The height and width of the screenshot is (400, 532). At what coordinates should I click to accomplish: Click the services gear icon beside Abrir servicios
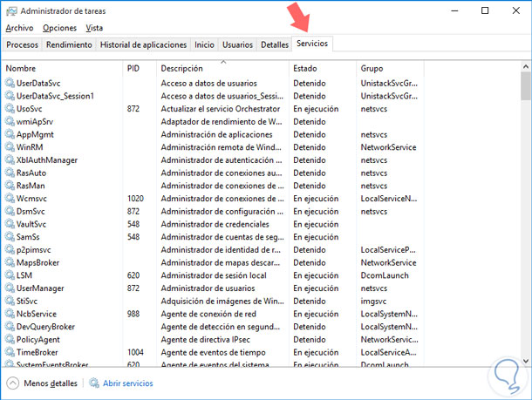[94, 383]
